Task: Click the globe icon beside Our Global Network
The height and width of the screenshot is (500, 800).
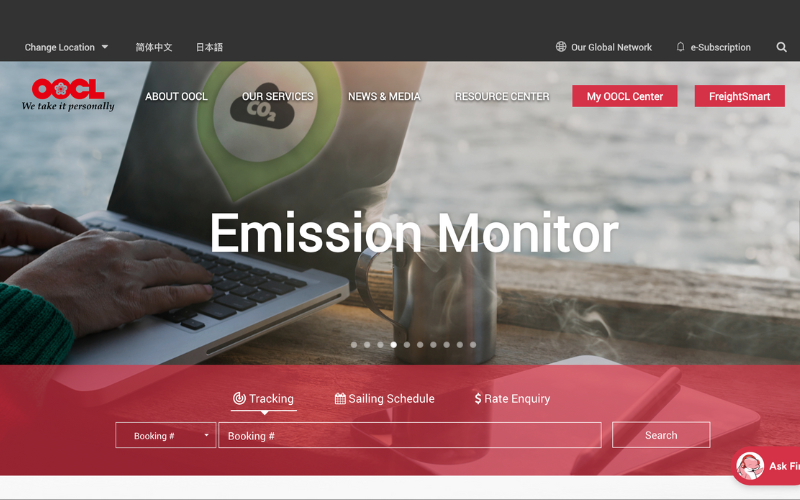Action: pos(561,46)
